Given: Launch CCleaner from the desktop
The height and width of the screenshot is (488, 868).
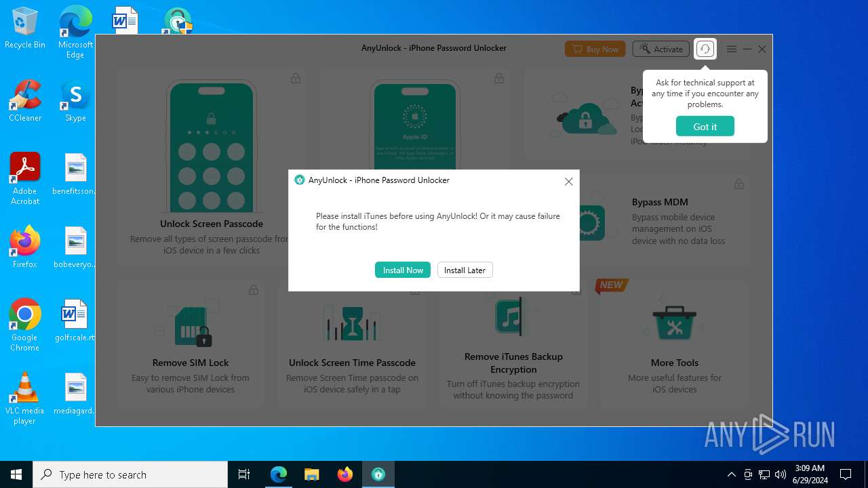Looking at the screenshot, I should pyautogui.click(x=25, y=101).
